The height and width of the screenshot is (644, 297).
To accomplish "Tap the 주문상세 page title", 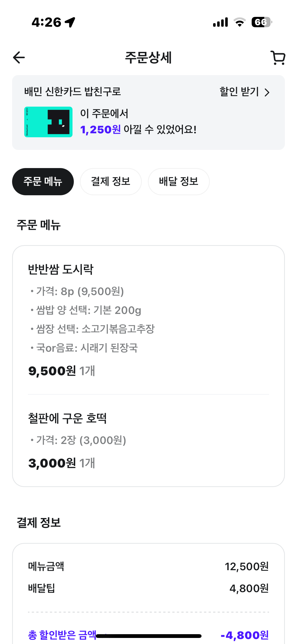I will point(148,57).
